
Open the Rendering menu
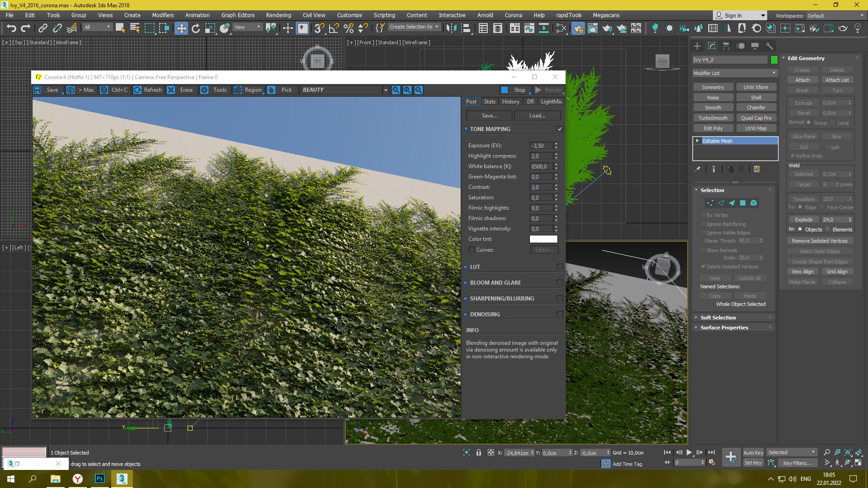click(278, 15)
